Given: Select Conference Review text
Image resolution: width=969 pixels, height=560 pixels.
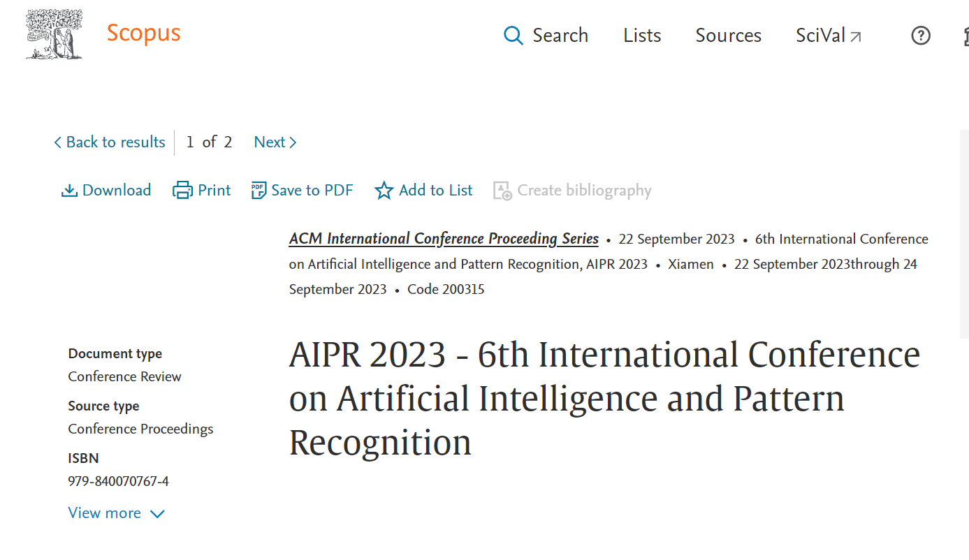Looking at the screenshot, I should tap(124, 376).
